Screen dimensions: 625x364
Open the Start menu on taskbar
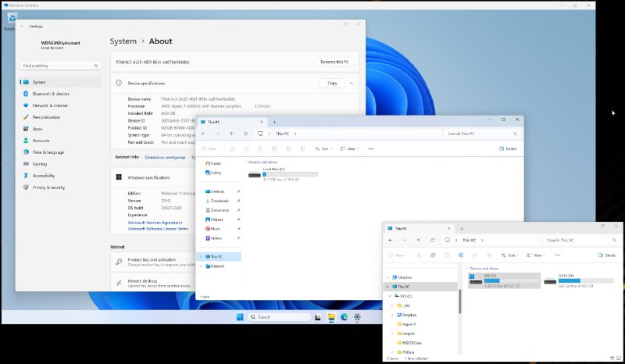(240, 317)
